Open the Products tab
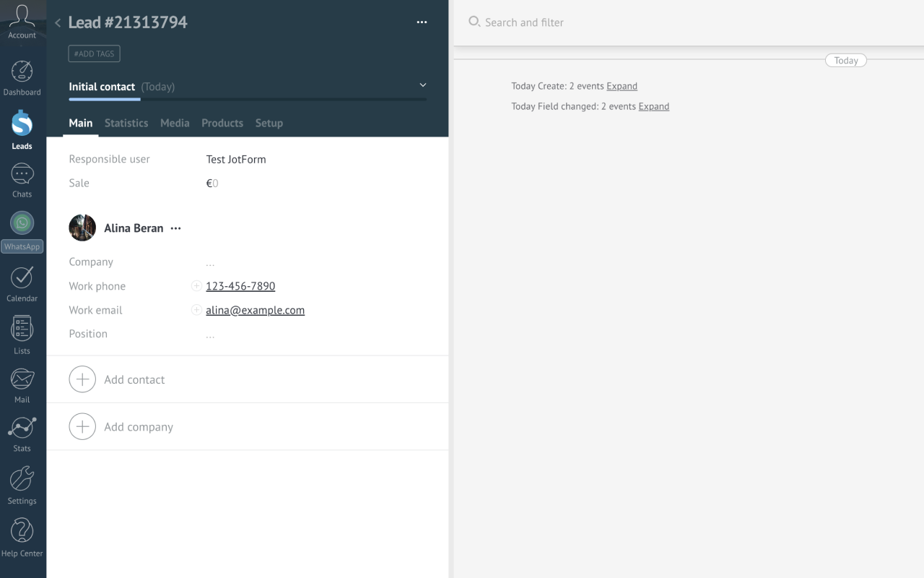The width and height of the screenshot is (924, 578). (x=222, y=123)
